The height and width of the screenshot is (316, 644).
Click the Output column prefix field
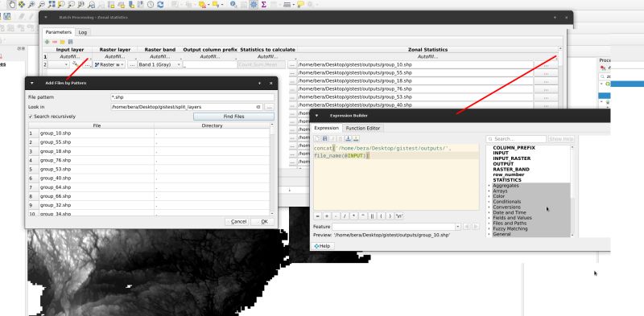[x=210, y=65]
